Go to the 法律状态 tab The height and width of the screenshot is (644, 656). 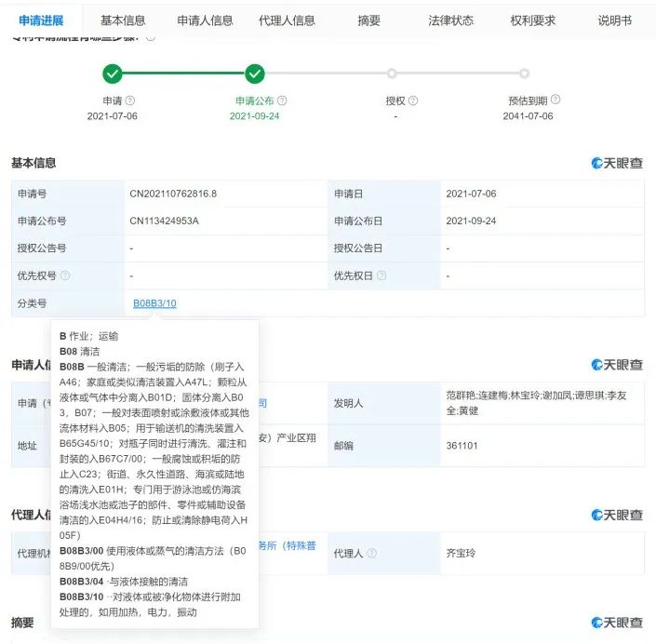(x=450, y=20)
